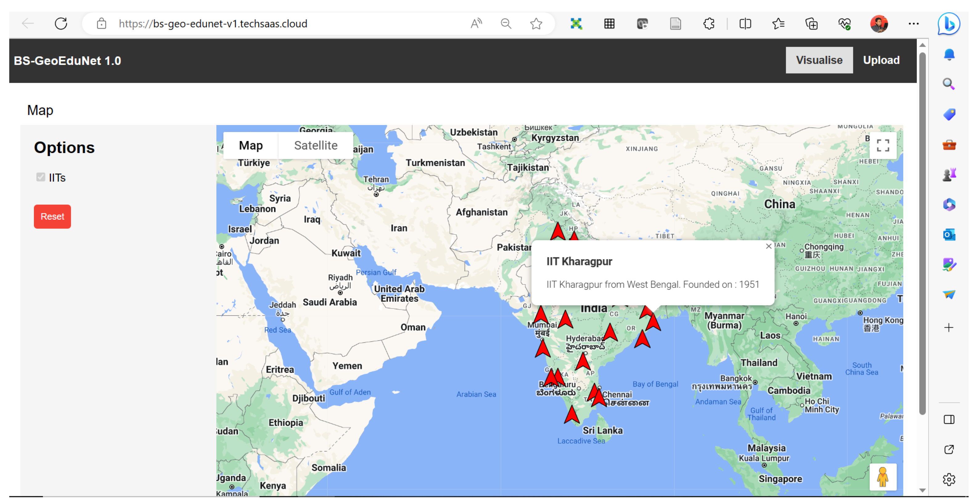Open sidebar settings gear icon
Viewport: 980px width, 504px height.
click(949, 480)
